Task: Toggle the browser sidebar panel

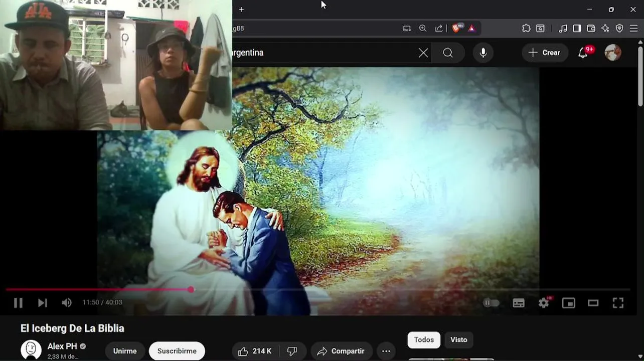Action: [x=577, y=29]
